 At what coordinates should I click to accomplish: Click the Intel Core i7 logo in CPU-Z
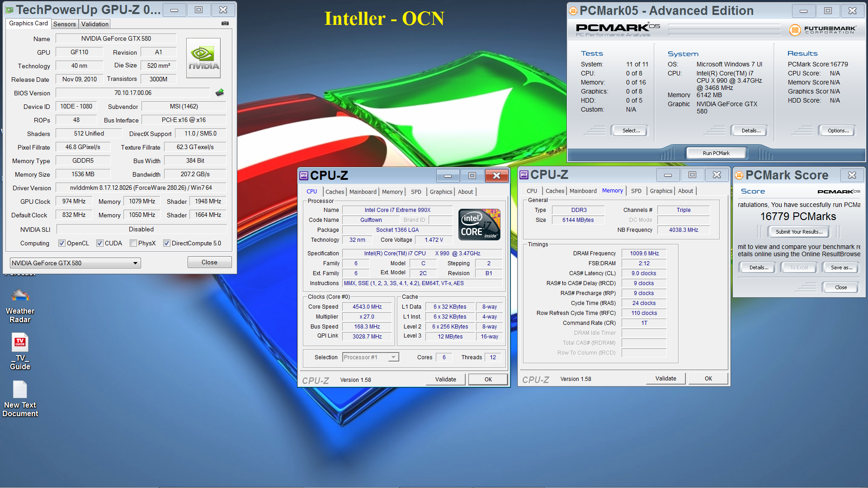point(479,224)
